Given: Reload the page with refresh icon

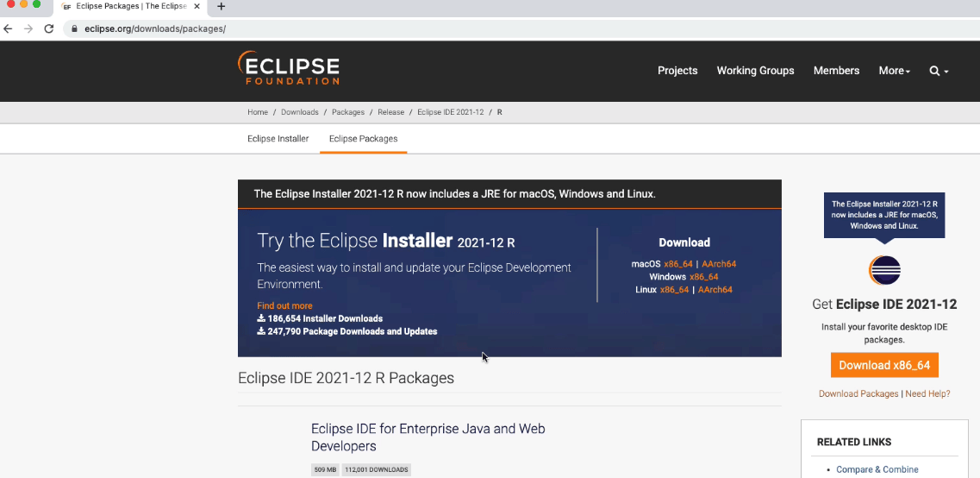Looking at the screenshot, I should pos(49,28).
